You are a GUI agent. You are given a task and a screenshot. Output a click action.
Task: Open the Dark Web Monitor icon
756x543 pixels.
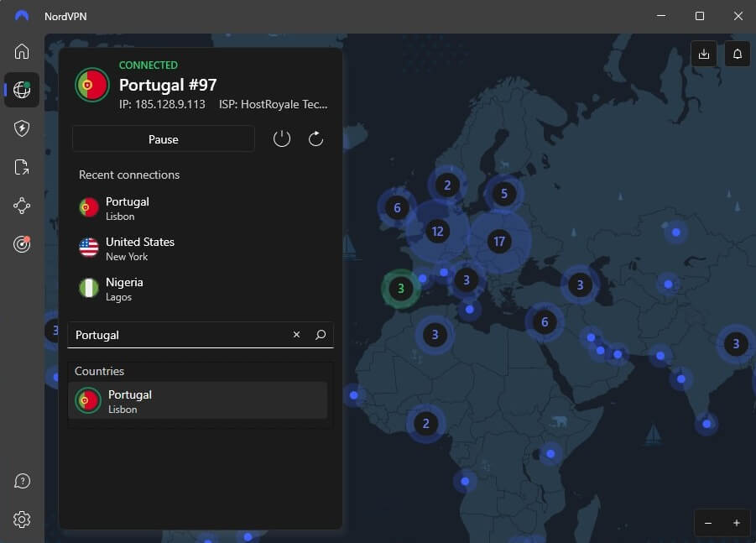tap(22, 244)
